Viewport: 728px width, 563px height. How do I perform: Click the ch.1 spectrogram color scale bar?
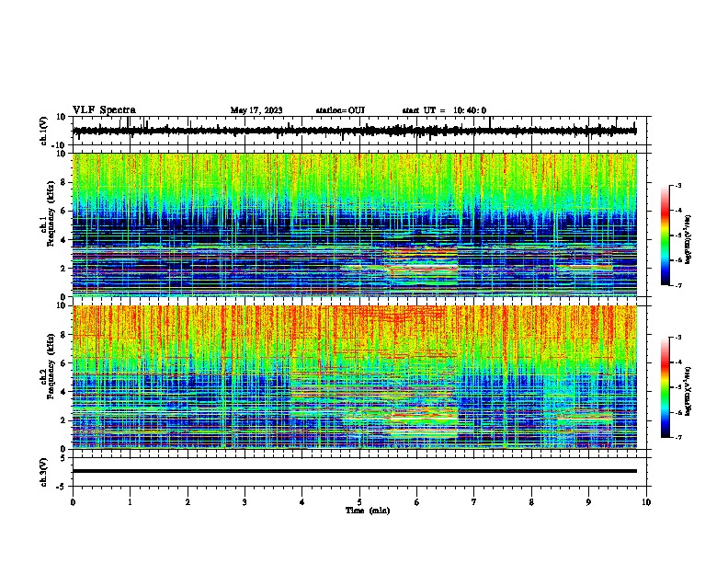click(665, 236)
